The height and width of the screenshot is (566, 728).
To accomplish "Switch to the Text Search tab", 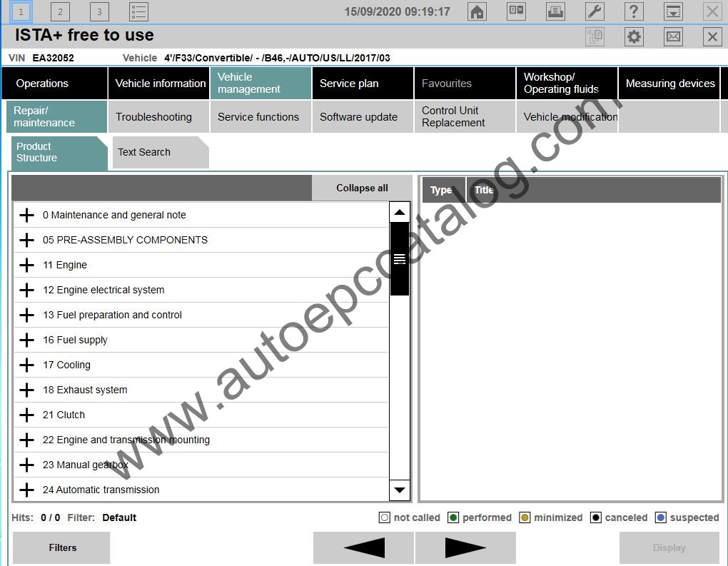I will click(x=161, y=152).
